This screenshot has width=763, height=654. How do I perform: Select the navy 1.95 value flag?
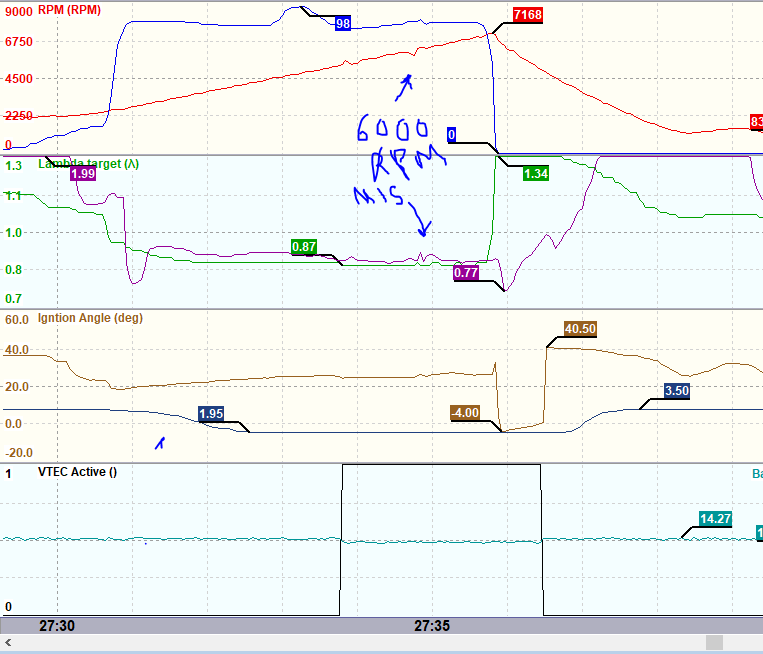pos(211,414)
